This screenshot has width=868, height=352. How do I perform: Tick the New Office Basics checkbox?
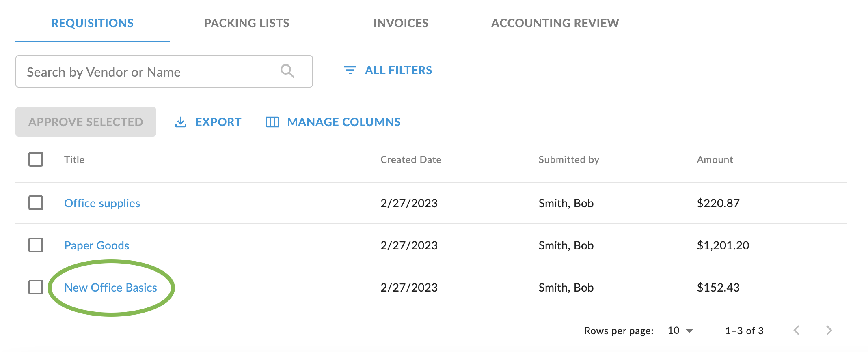[x=36, y=287]
